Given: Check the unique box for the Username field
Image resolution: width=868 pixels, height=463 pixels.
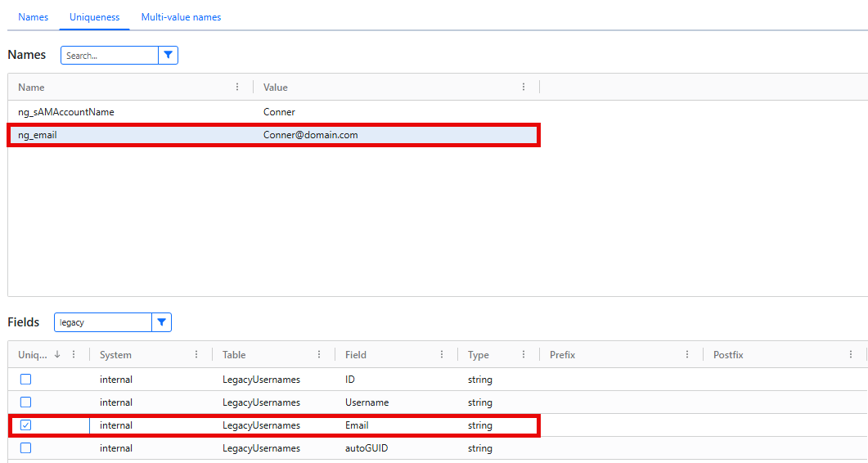Looking at the screenshot, I should pos(25,402).
